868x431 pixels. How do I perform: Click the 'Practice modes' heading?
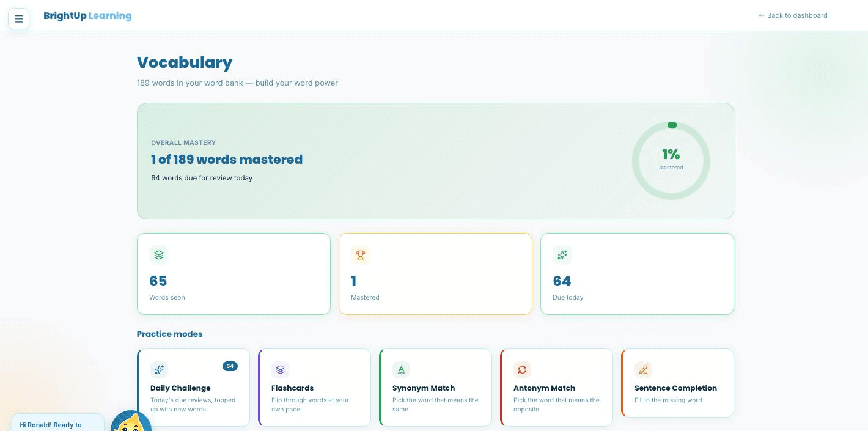pos(169,334)
